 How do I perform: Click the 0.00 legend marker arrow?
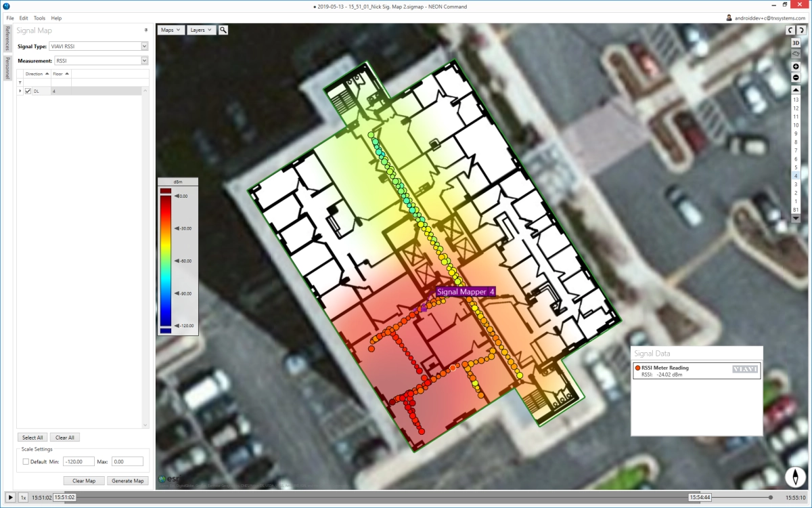tap(177, 196)
